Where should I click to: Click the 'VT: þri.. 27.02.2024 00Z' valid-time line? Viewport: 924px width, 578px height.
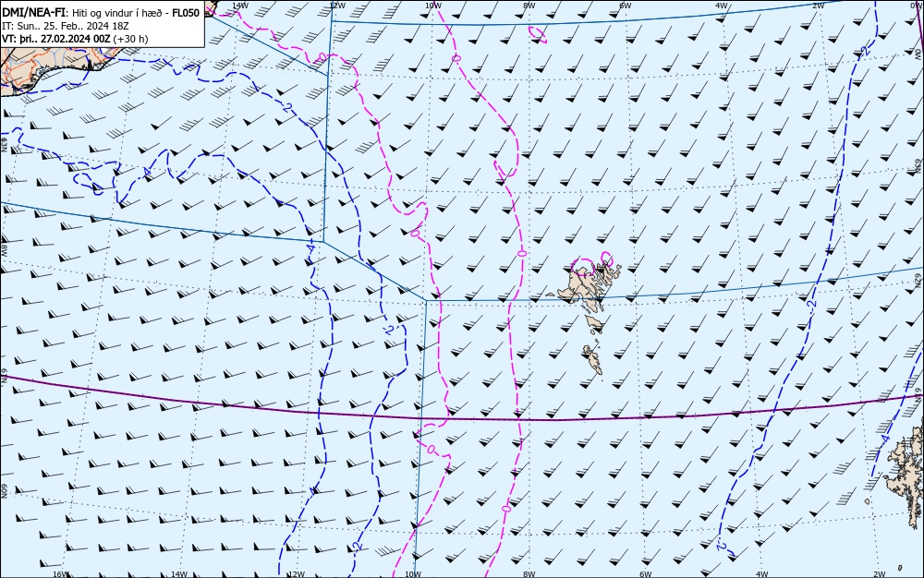tap(56, 39)
